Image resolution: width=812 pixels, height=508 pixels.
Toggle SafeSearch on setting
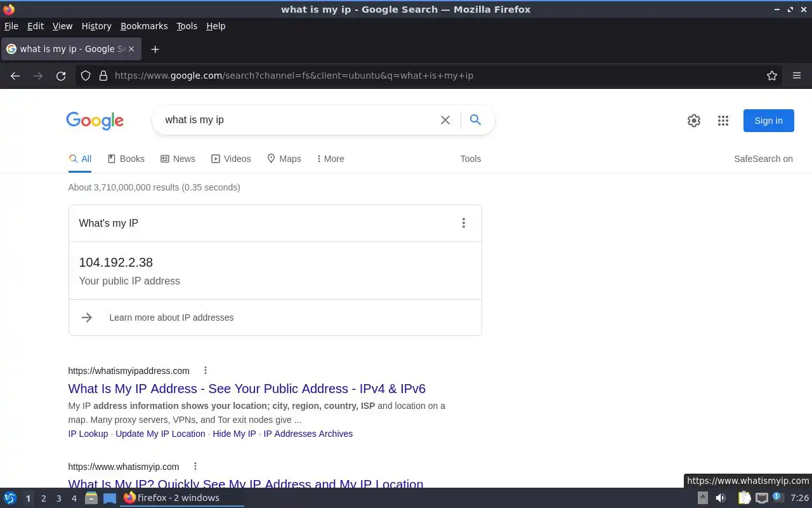(763, 159)
